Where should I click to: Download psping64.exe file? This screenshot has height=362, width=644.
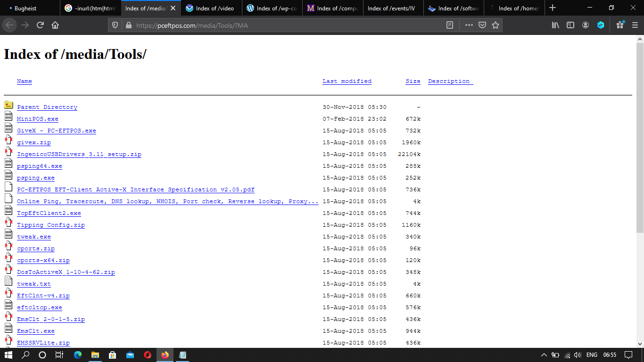point(40,166)
